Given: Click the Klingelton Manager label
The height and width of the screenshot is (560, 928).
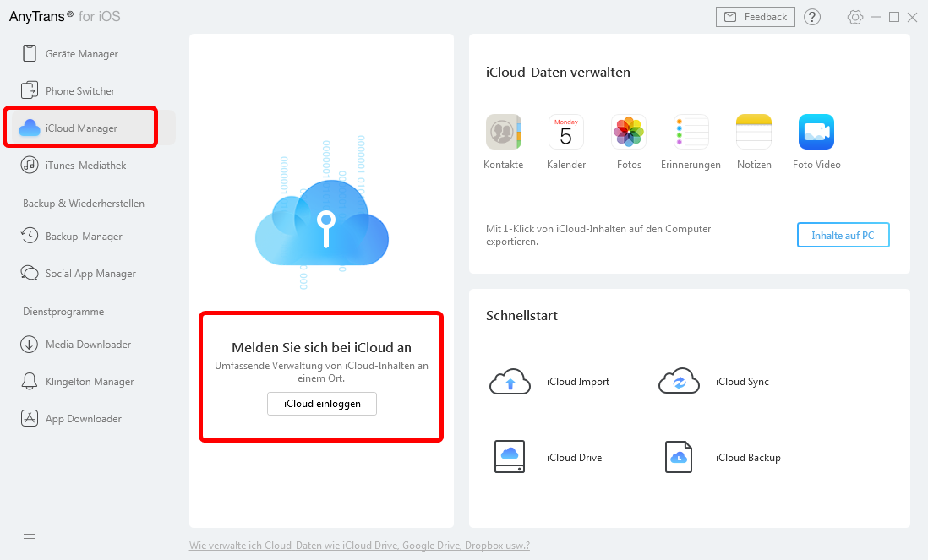Looking at the screenshot, I should point(90,382).
